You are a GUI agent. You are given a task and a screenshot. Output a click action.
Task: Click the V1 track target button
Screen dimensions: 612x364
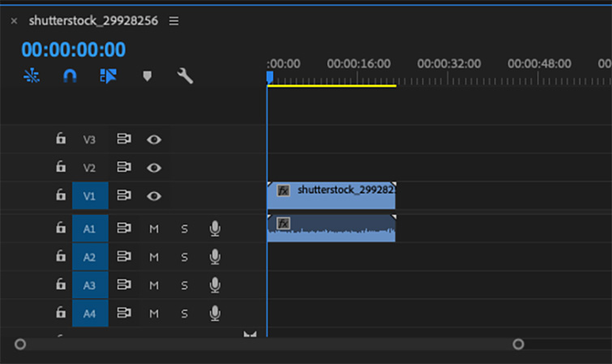pyautogui.click(x=89, y=196)
